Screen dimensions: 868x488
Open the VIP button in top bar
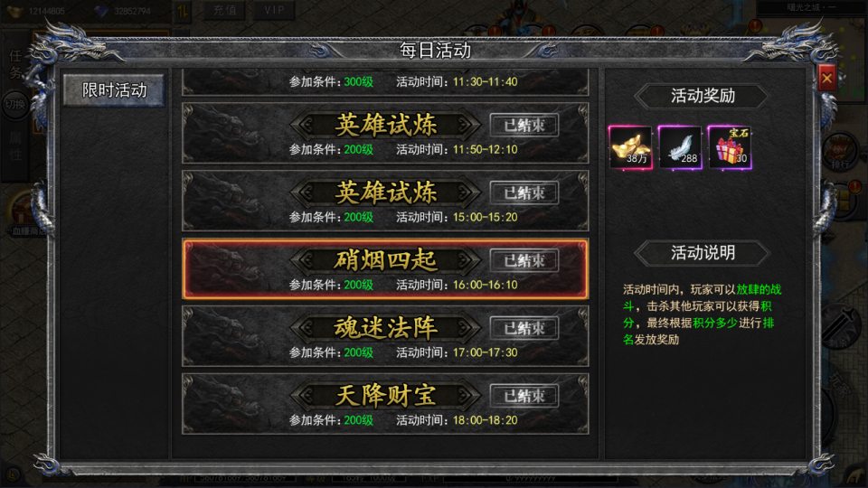click(274, 10)
